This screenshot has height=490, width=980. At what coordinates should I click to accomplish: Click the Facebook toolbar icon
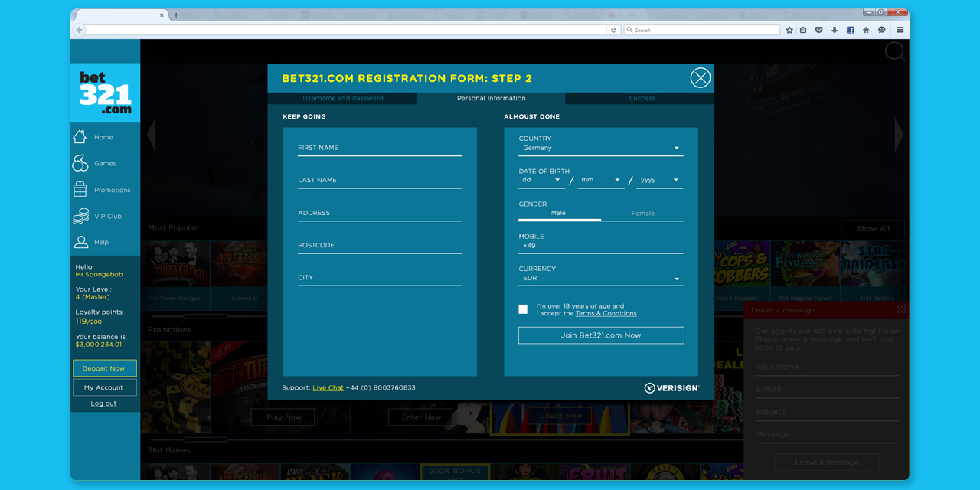tap(850, 30)
